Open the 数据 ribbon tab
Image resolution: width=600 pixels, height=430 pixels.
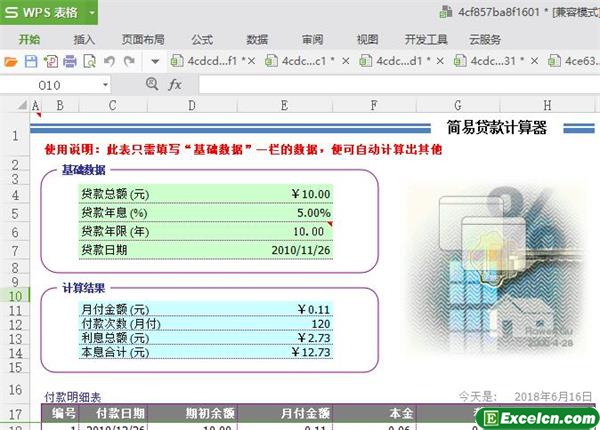(257, 39)
